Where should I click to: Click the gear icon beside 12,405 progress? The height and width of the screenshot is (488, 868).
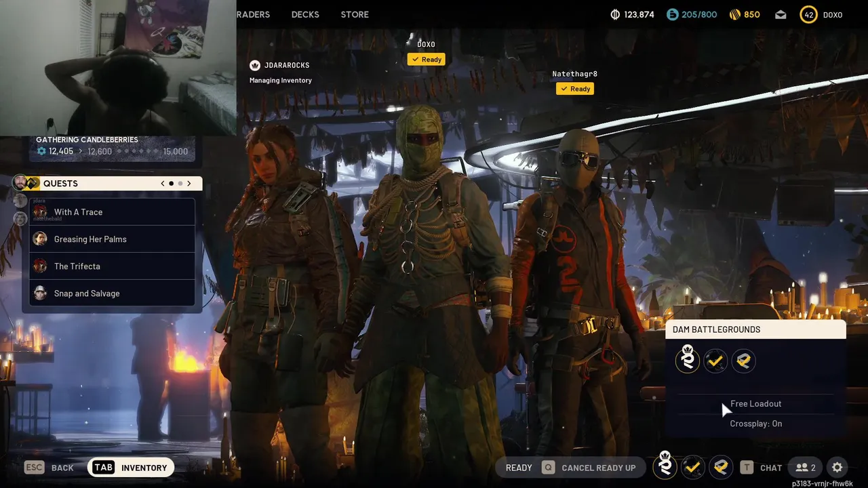tap(41, 151)
